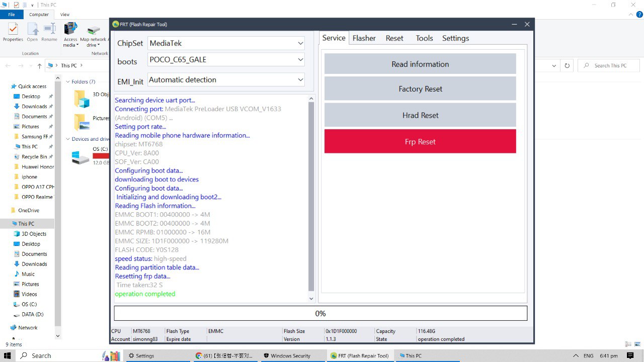
Task: Click 'operation completed' log line
Action: (145, 294)
